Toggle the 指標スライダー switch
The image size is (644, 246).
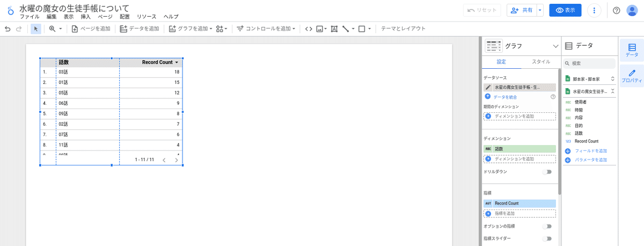(x=547, y=238)
